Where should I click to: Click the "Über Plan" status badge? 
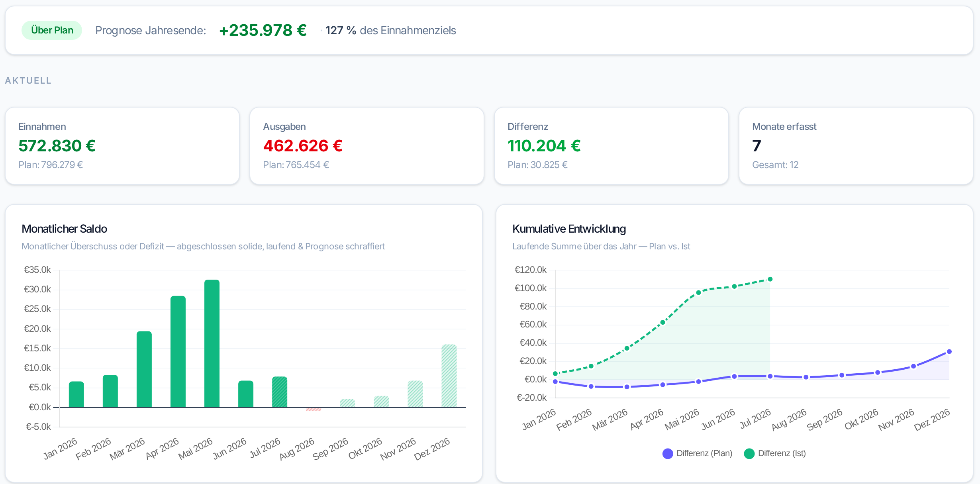[52, 30]
